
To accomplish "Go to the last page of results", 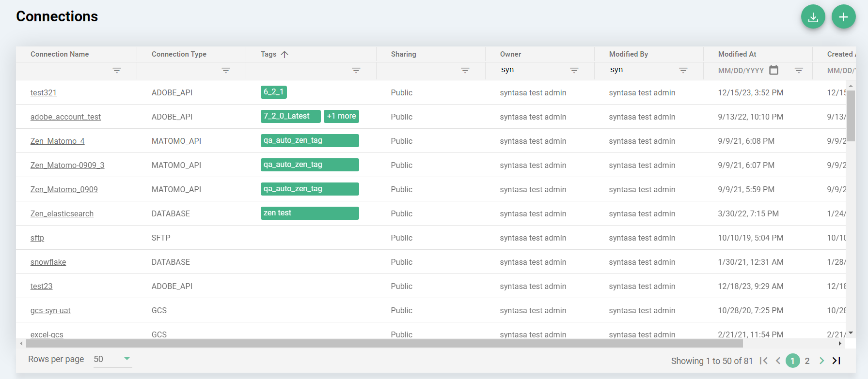I will click(x=836, y=361).
